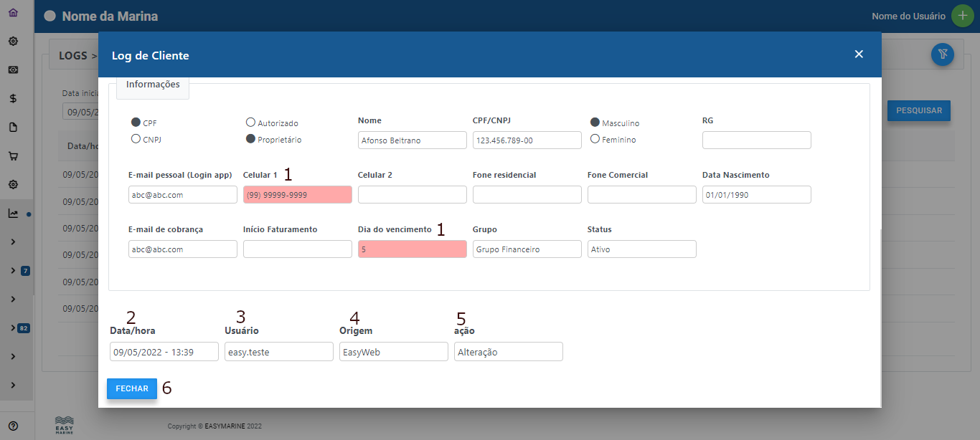Click the Nome field with Afonso Beltrano
Viewport: 980px width, 440px height.
(412, 140)
